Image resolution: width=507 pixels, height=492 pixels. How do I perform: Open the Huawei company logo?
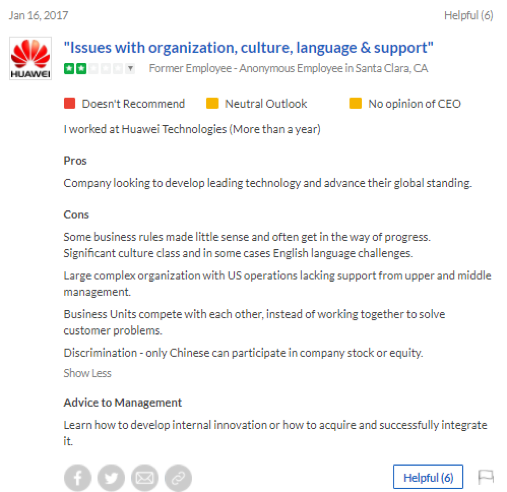[x=30, y=58]
